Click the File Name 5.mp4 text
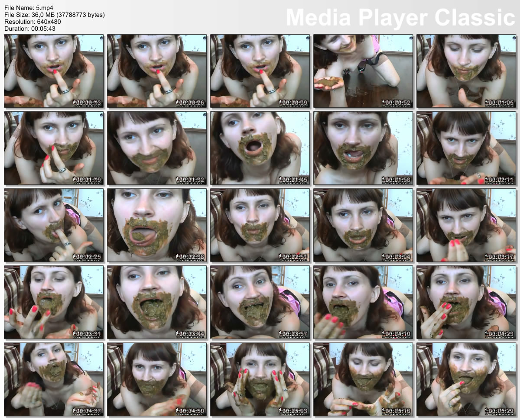520x420 pixels. [26, 8]
